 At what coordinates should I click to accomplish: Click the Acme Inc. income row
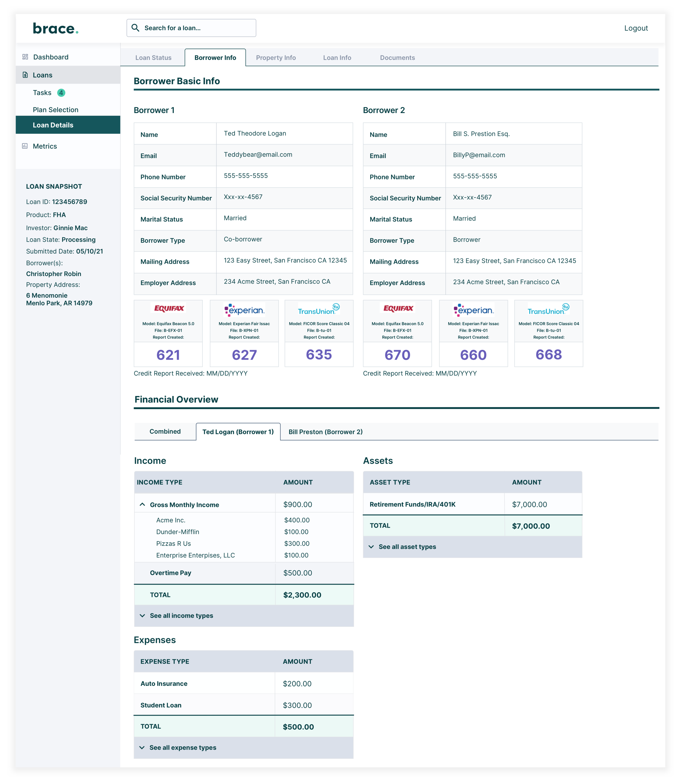pyautogui.click(x=244, y=520)
